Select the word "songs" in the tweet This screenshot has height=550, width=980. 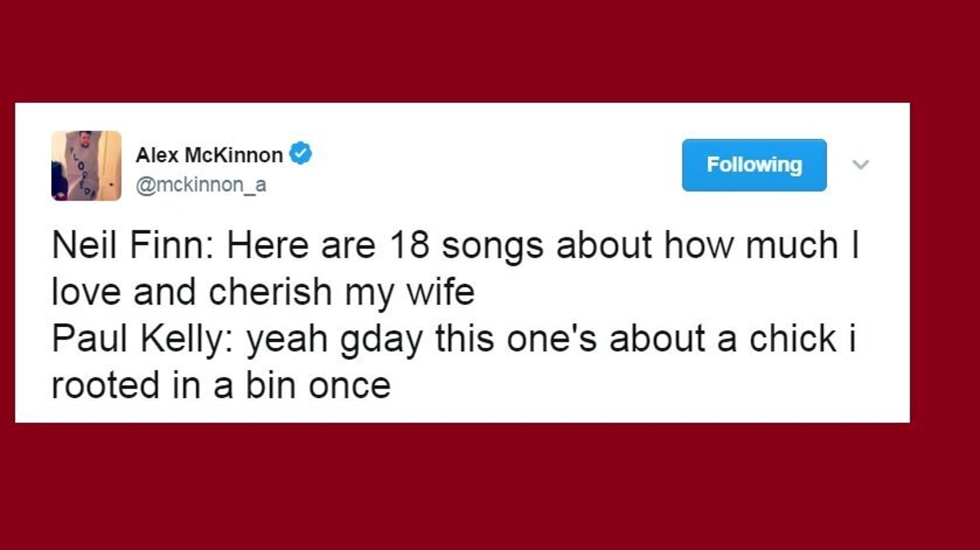pos(492,246)
